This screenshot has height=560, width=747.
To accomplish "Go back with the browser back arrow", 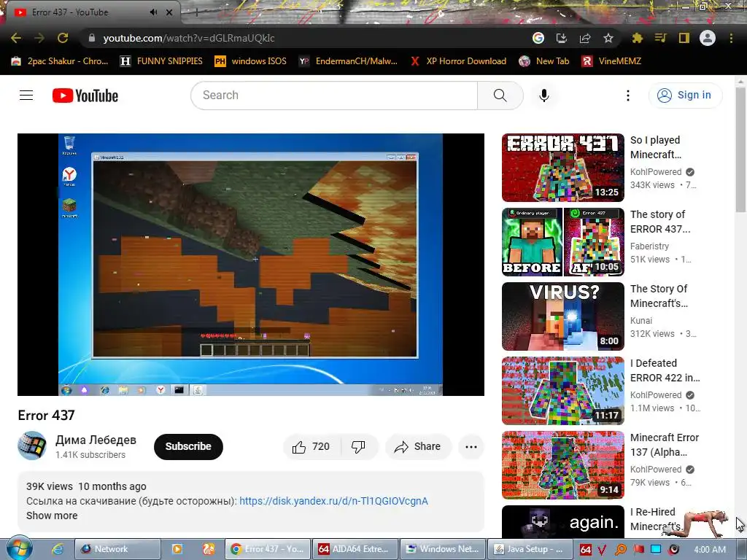I will coord(16,38).
